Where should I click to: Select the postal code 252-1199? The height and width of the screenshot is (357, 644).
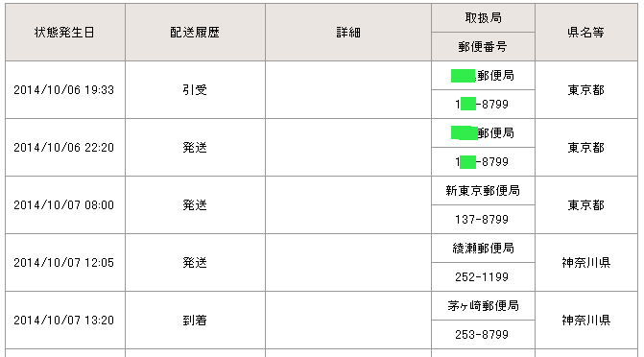coord(483,277)
